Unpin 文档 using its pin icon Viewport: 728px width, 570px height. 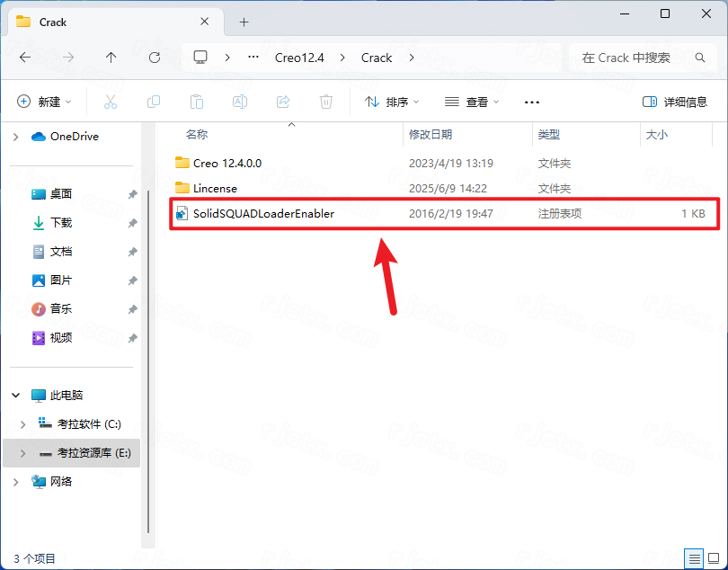pyautogui.click(x=133, y=252)
